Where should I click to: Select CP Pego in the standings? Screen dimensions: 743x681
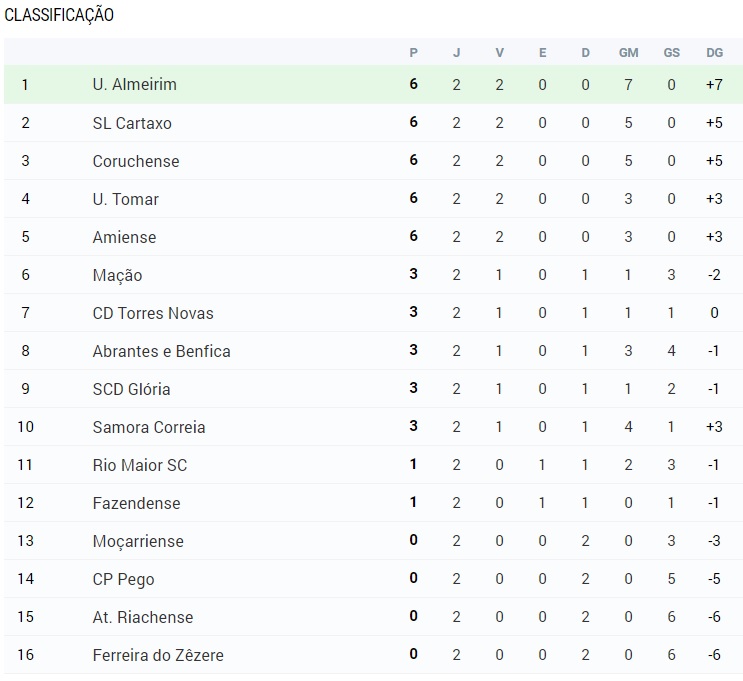tap(123, 579)
